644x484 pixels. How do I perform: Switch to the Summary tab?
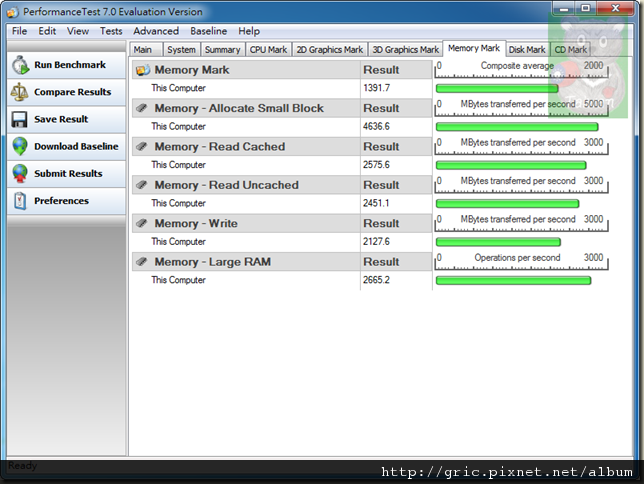tap(223, 50)
